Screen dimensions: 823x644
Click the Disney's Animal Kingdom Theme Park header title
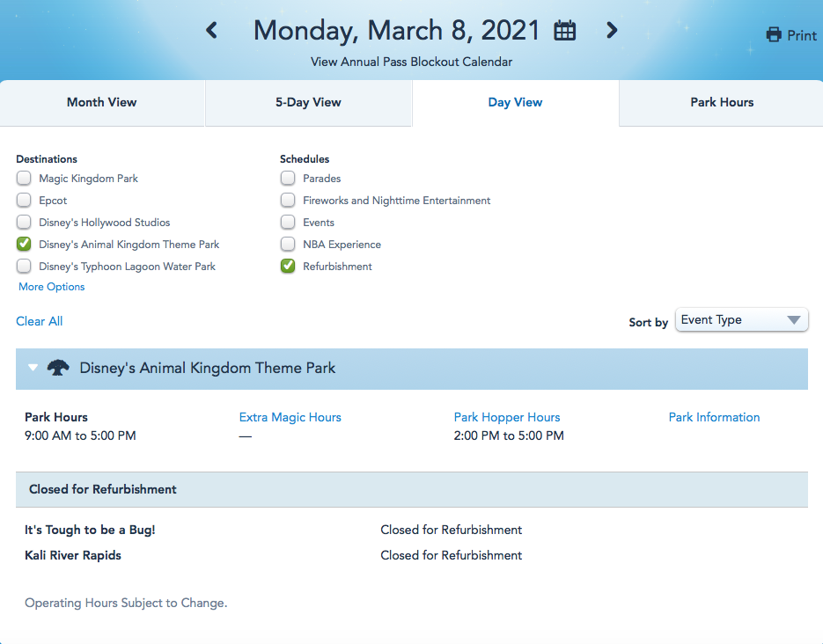[x=208, y=368]
